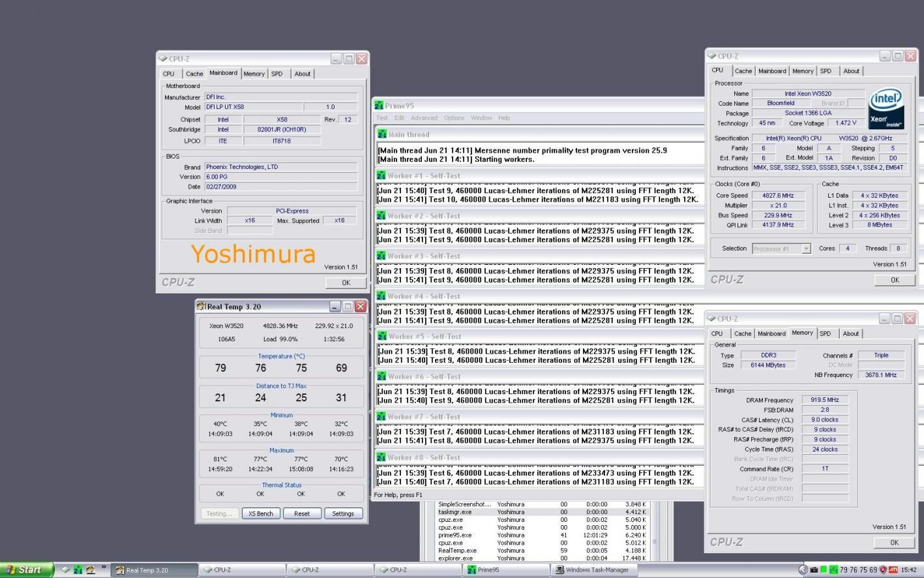Open the Help menu in Prime95
The height and width of the screenshot is (578, 924).
coord(504,118)
